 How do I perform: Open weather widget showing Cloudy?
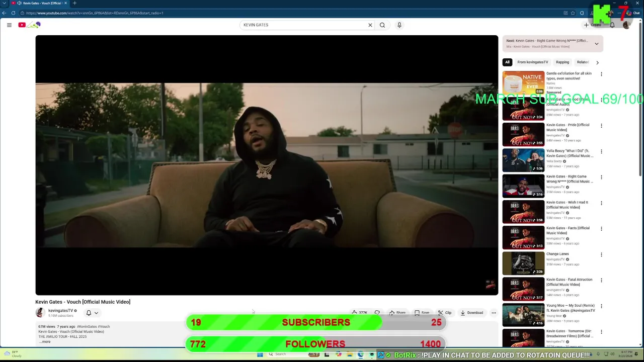click(12, 354)
